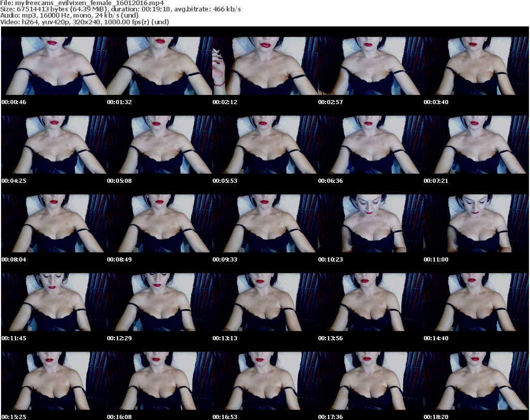This screenshot has height=420, width=530.
Task: Select the thumbnail frame at 00:08:49
Action: coord(159,224)
